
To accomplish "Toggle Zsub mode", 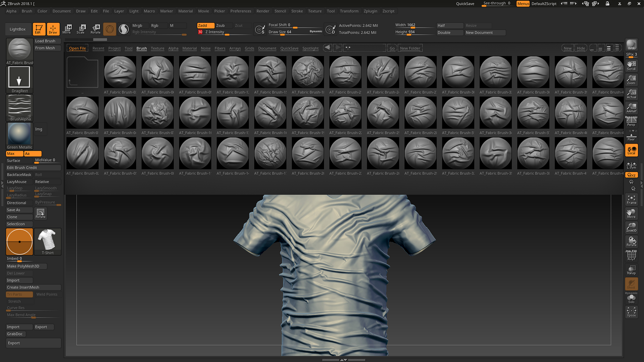I will click(224, 25).
